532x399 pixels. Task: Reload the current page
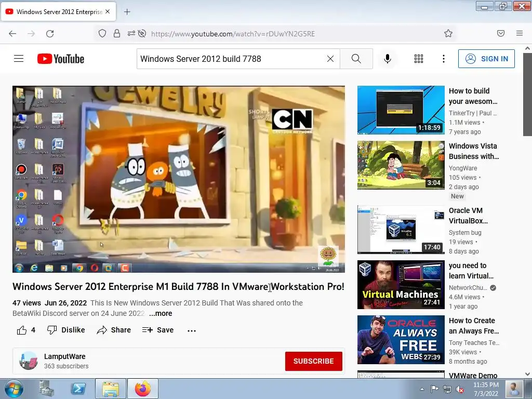point(50,34)
